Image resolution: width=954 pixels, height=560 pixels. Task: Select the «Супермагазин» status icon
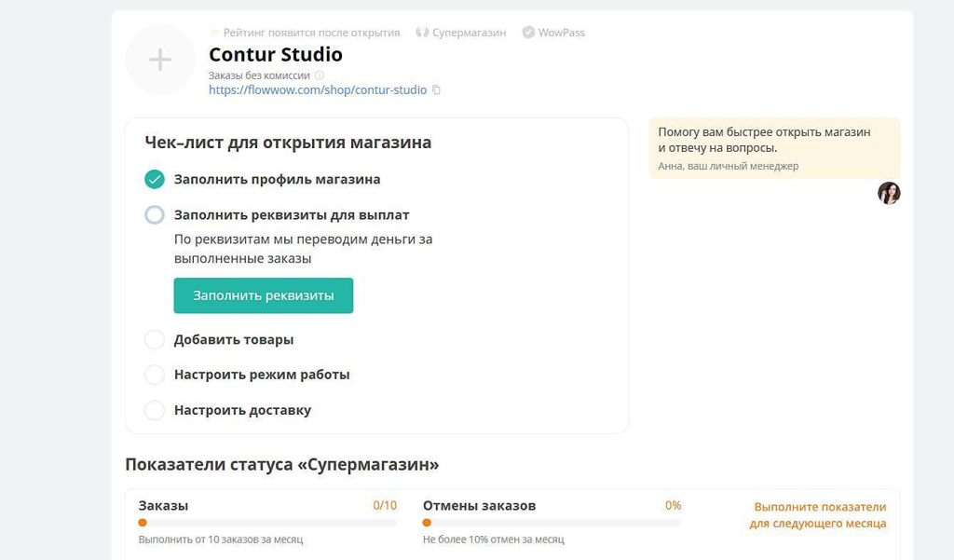click(x=421, y=32)
